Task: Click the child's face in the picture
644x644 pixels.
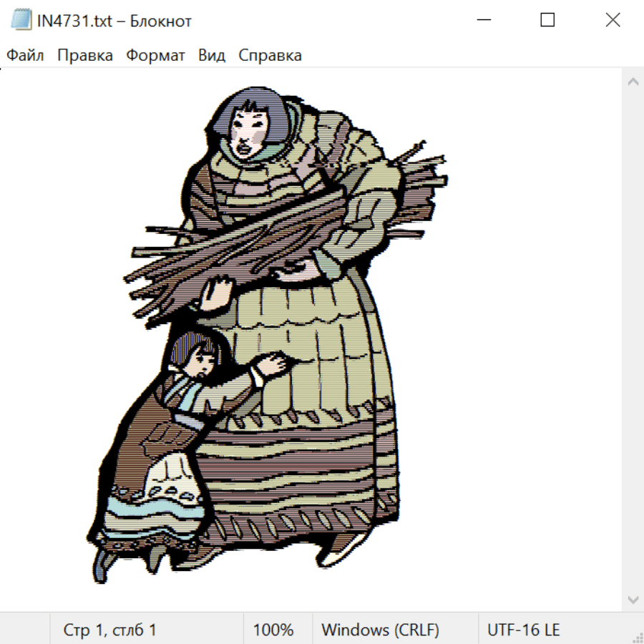Action: 200,358
